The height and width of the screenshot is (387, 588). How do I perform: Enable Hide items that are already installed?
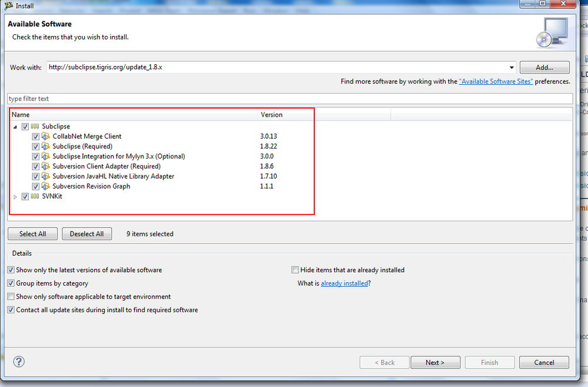(295, 270)
